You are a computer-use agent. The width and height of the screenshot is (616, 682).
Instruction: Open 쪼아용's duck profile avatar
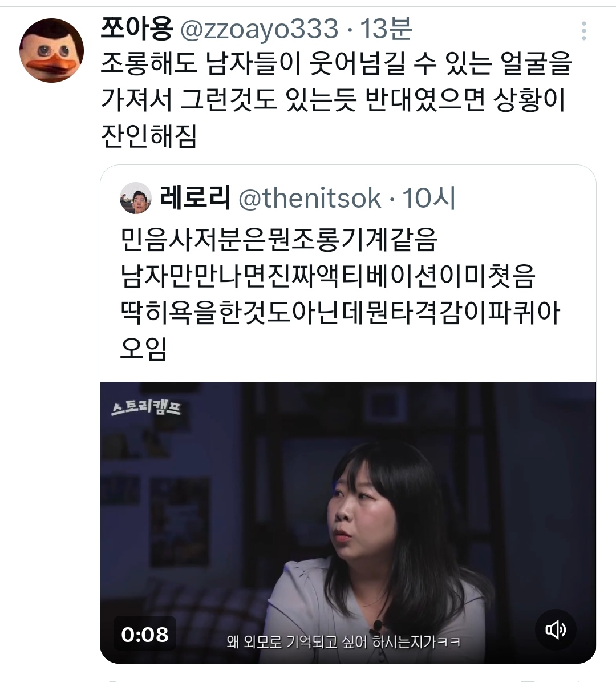pyautogui.click(x=52, y=50)
